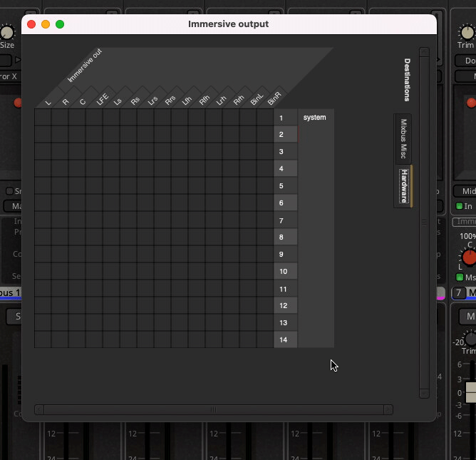Click the fader handle in the right mixer strip
The height and width of the screenshot is (460, 476).
(471, 392)
